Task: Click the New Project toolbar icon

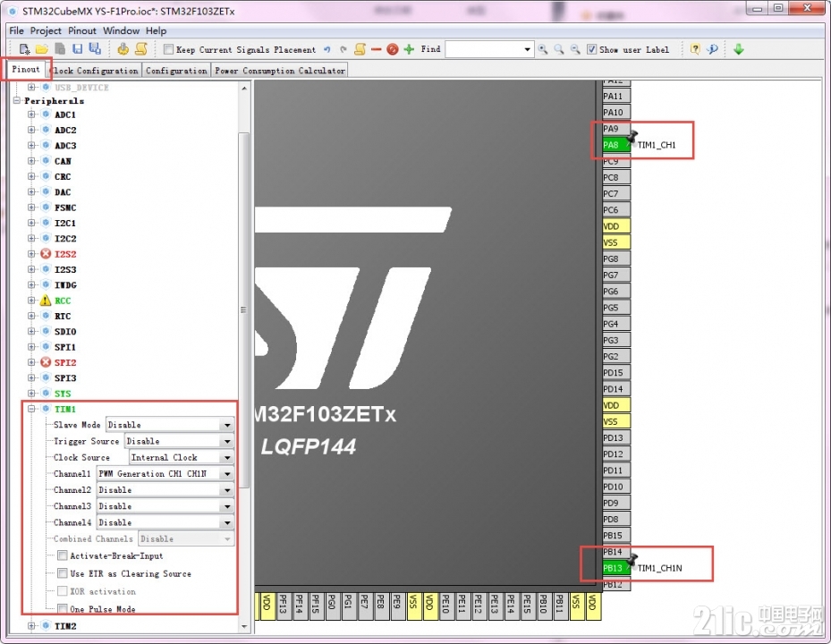Action: 24,49
